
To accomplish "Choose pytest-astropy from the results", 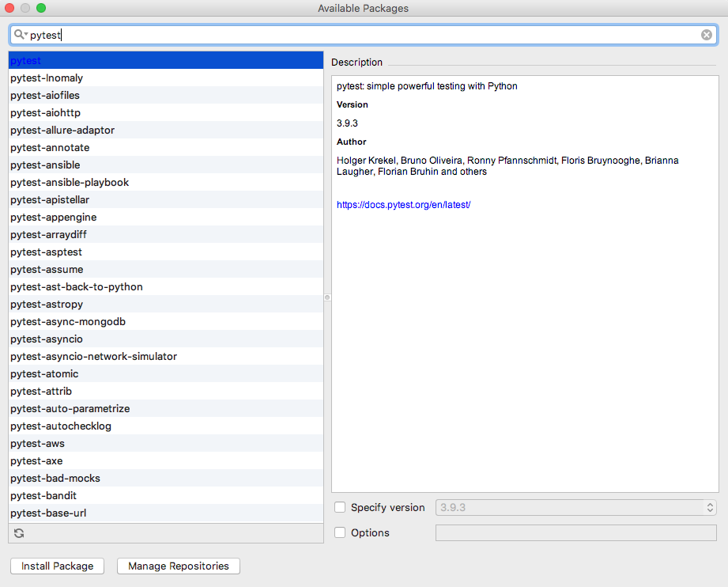I will point(166,305).
